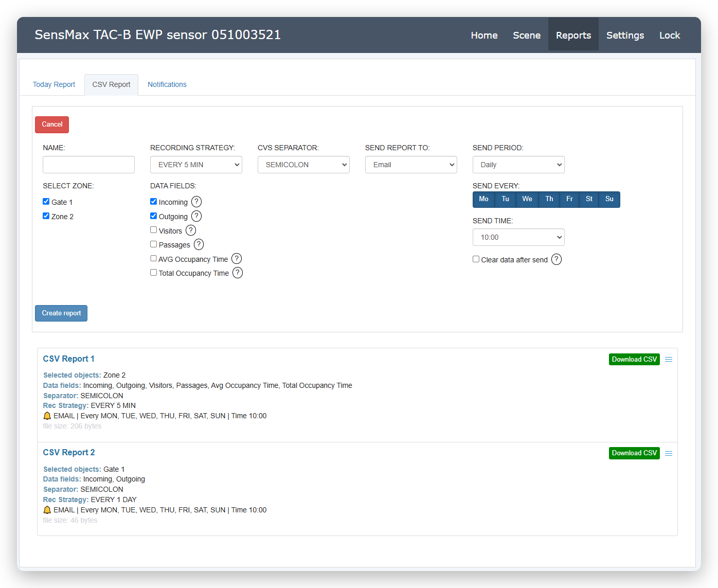Screen dimensions: 718x588
Task: Click the red Cancel button
Action: (x=52, y=124)
